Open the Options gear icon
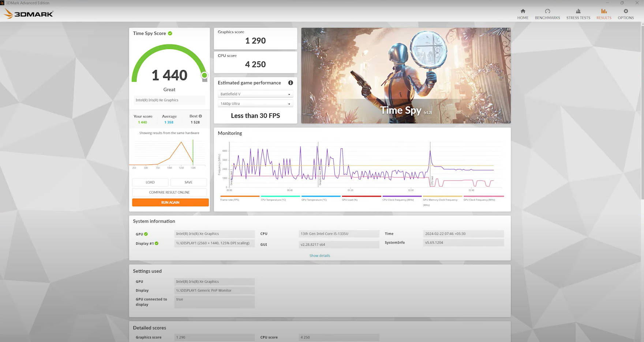Viewport: 644px width, 342px height. 626,11
